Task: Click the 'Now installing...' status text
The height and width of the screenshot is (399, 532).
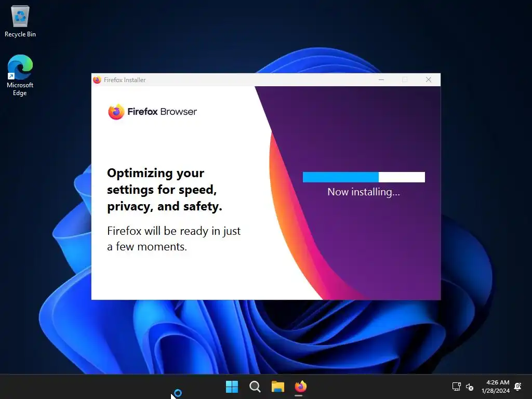Action: (364, 192)
